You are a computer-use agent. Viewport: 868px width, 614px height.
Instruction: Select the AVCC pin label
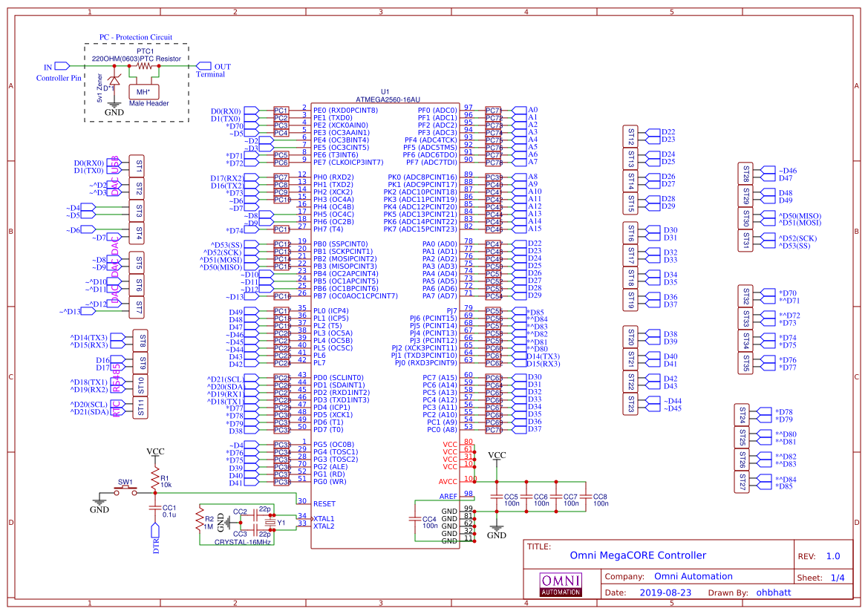click(x=448, y=482)
